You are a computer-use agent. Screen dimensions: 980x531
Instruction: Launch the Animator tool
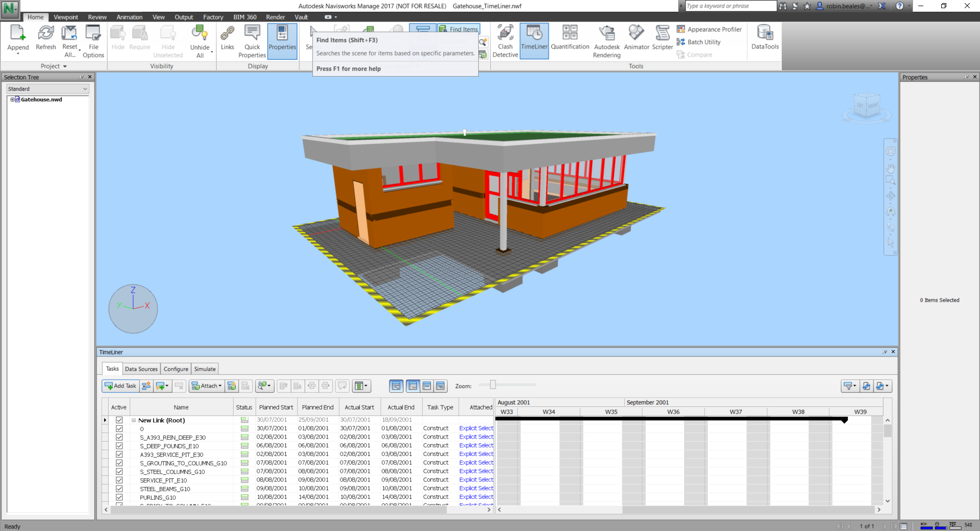(x=636, y=38)
